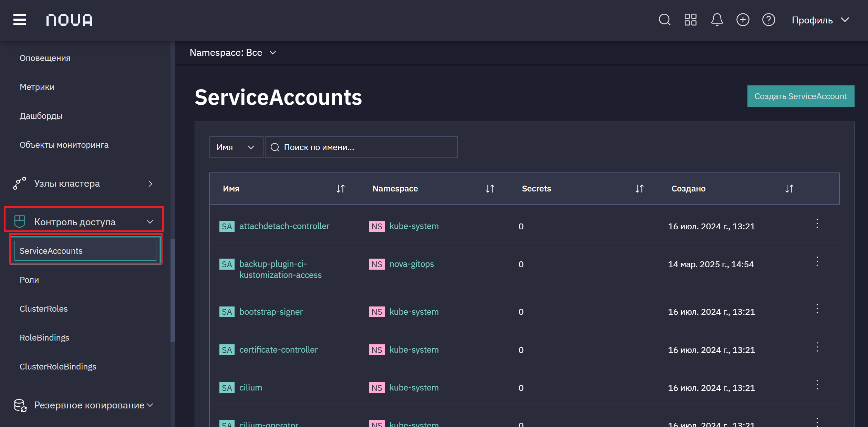Image resolution: width=868 pixels, height=427 pixels.
Task: Focus the Поиск по имени search field
Action: coord(361,147)
